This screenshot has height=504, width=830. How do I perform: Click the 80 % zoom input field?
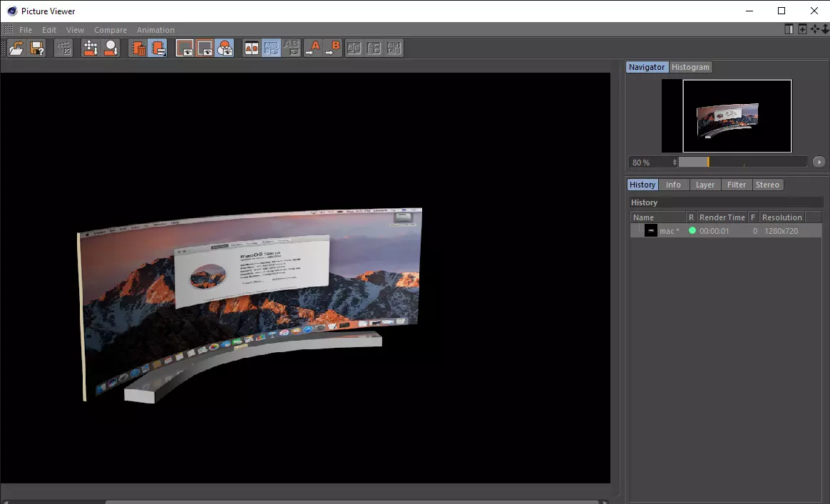click(x=650, y=163)
